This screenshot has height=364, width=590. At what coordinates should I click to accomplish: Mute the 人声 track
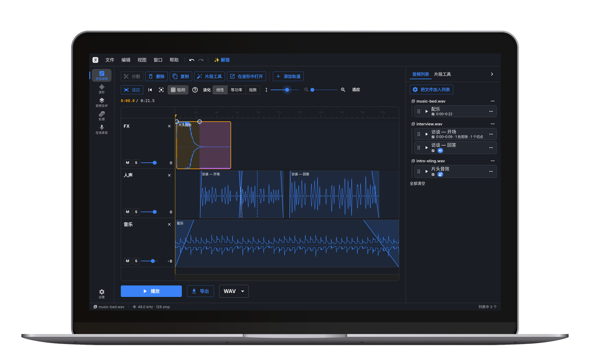(x=127, y=212)
